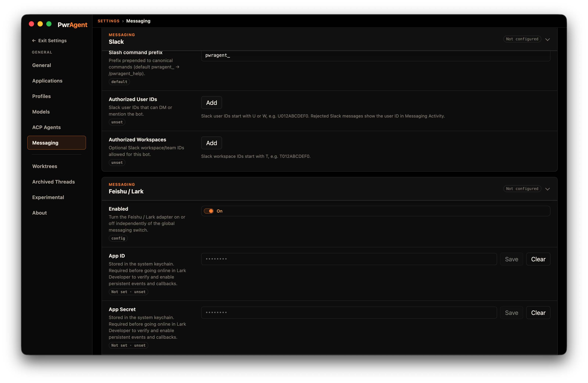Focus the App ID password field

pyautogui.click(x=349, y=259)
